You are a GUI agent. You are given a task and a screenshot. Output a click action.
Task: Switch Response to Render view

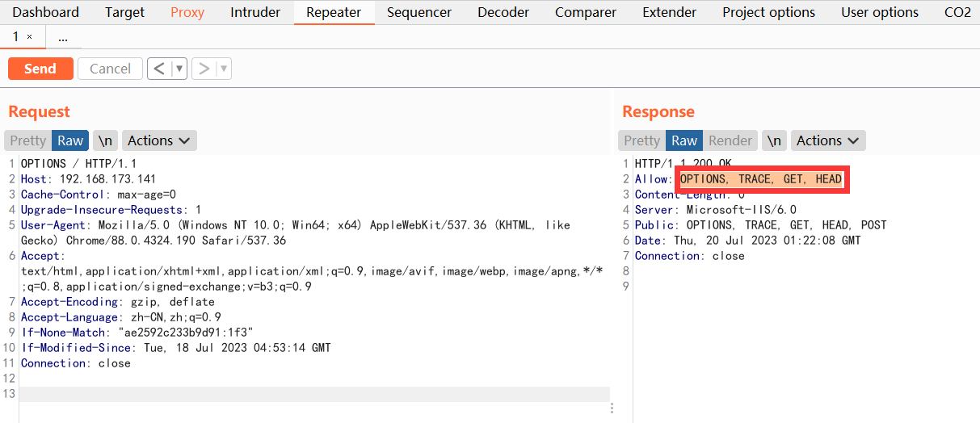click(730, 140)
